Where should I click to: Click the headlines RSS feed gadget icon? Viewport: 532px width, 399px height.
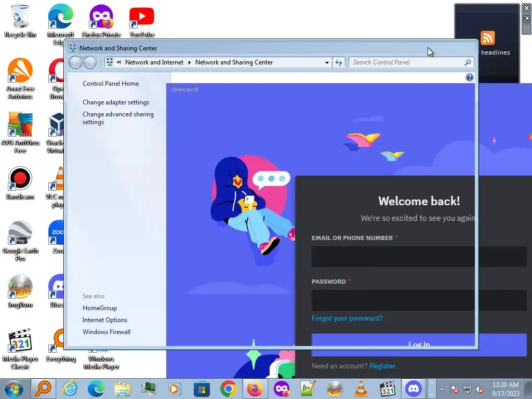[487, 37]
